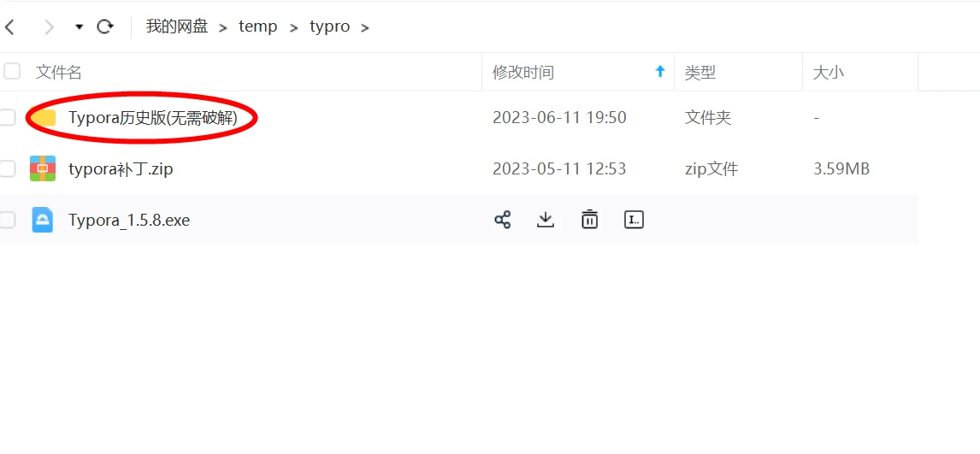Screen dimensions: 980x454
Task: Navigate to temp folder in breadcrumb
Action: tap(258, 27)
